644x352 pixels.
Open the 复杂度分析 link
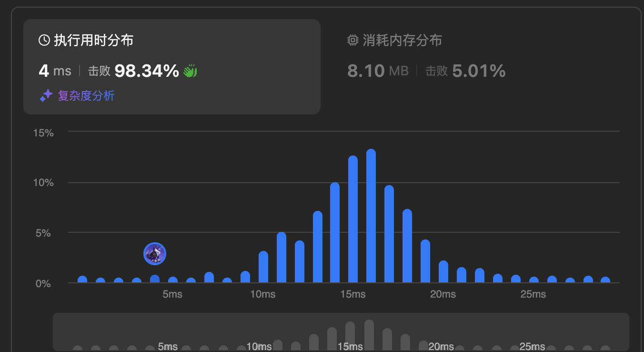pyautogui.click(x=86, y=96)
